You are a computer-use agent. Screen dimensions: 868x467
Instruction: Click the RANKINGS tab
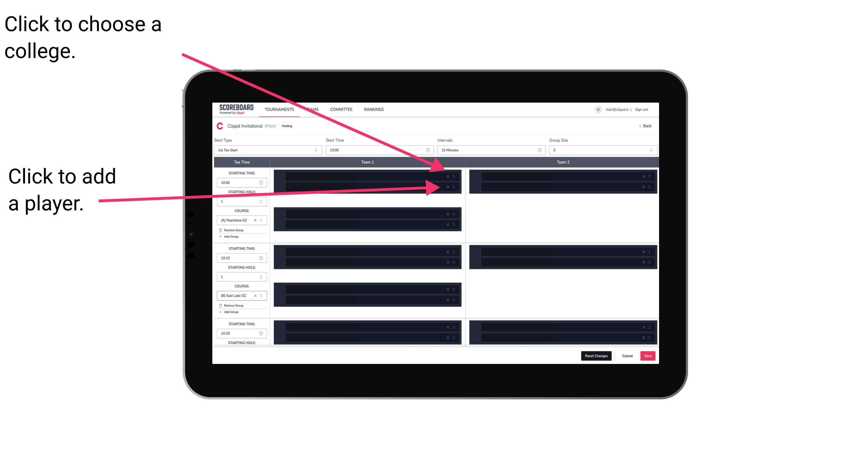[x=374, y=109]
